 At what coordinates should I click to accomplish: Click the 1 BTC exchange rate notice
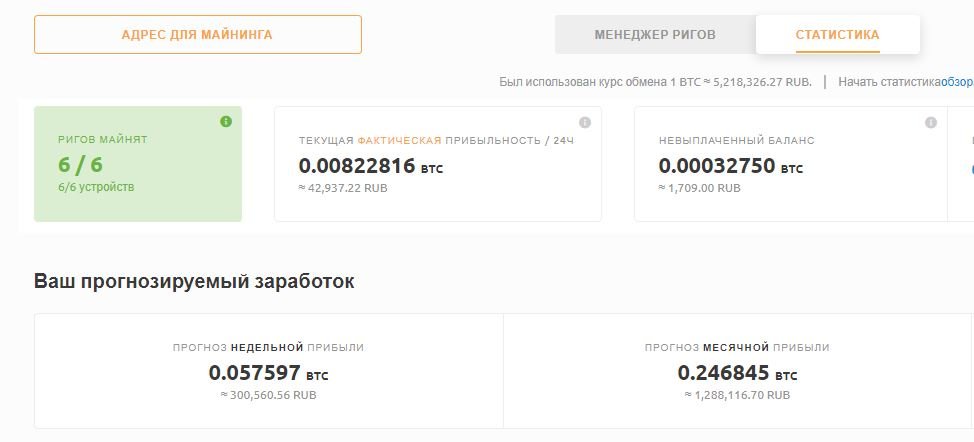click(x=655, y=82)
